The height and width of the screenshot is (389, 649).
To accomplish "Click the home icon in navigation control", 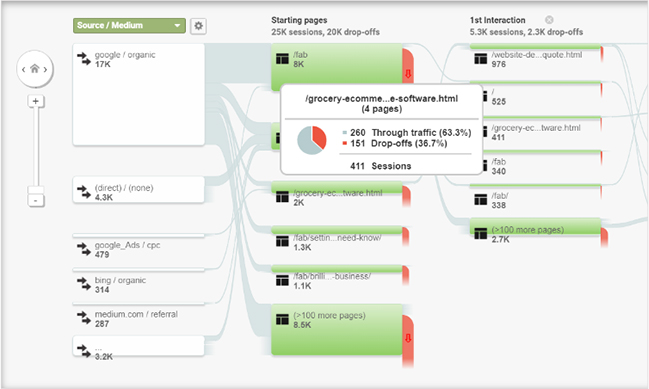I will click(35, 69).
